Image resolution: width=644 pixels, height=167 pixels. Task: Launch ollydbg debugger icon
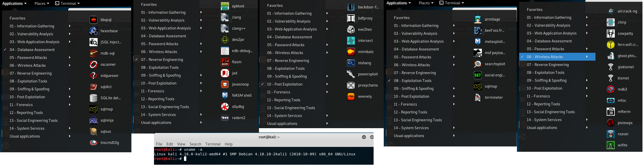point(225,107)
